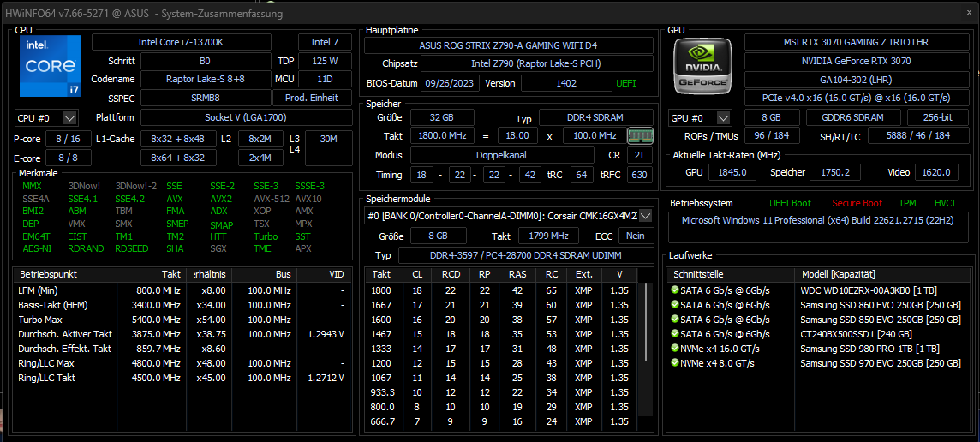Click the BIOS version 1402 field
The height and width of the screenshot is (442, 980).
[x=566, y=83]
